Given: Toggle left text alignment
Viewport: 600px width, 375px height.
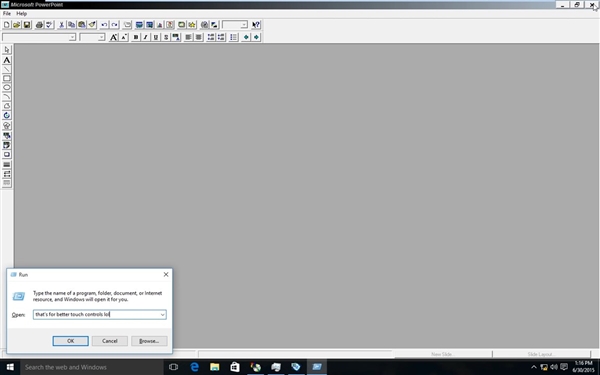Looking at the screenshot, I should [188, 37].
